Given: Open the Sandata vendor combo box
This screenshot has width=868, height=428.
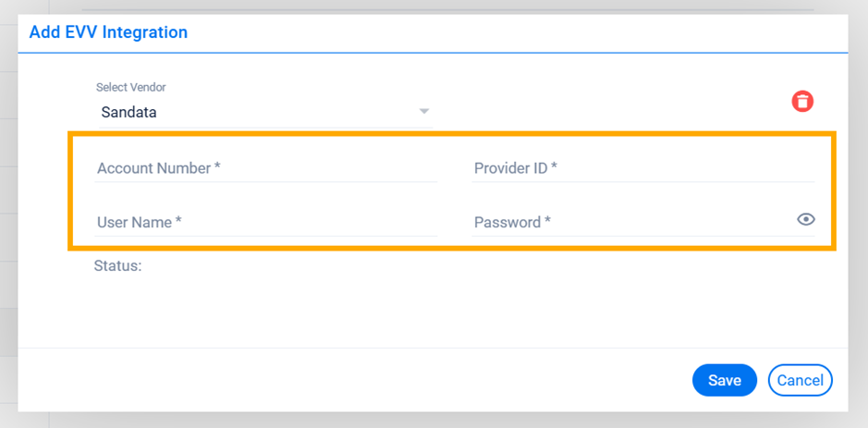Looking at the screenshot, I should point(263,113).
